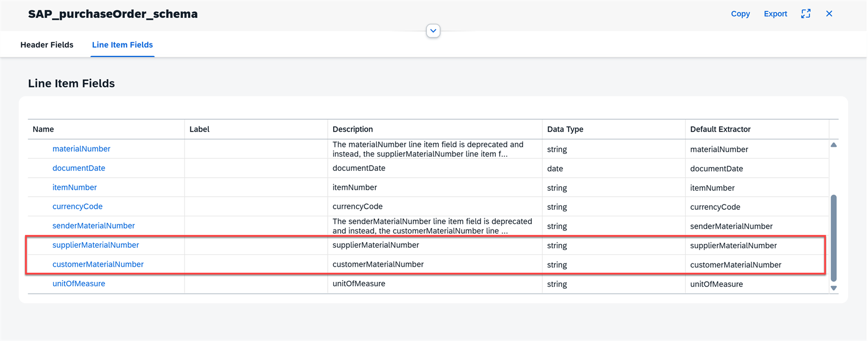Click the Label column header

(256, 129)
